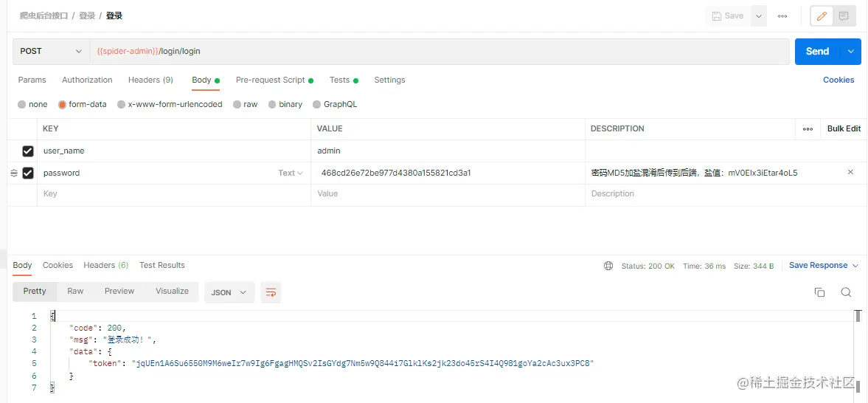
Task: Select the request Body tab
Action: (x=206, y=80)
